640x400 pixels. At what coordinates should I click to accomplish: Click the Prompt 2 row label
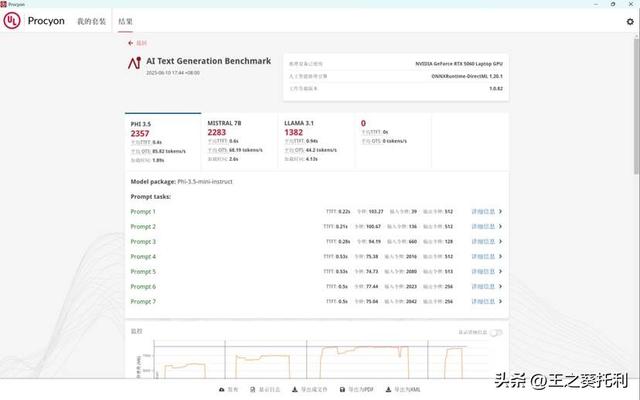click(143, 227)
